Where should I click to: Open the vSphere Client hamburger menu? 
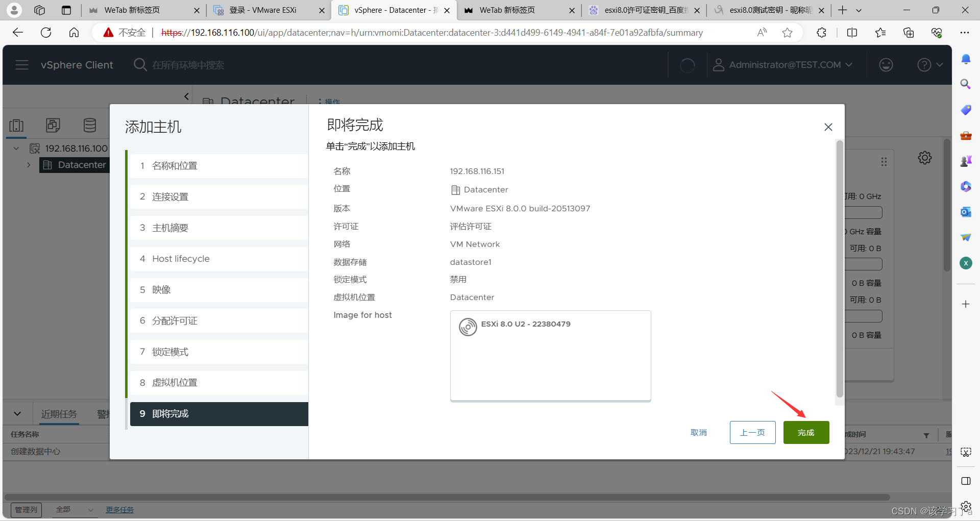(x=22, y=65)
